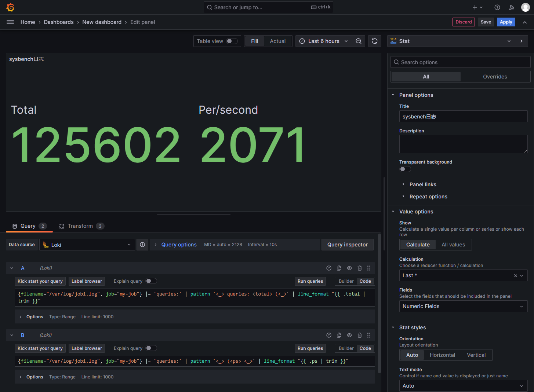Click the refresh dashboard icon
This screenshot has width=534, height=392.
375,41
